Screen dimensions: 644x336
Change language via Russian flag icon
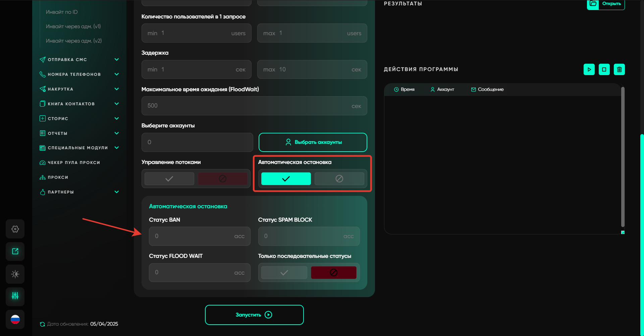click(x=15, y=319)
